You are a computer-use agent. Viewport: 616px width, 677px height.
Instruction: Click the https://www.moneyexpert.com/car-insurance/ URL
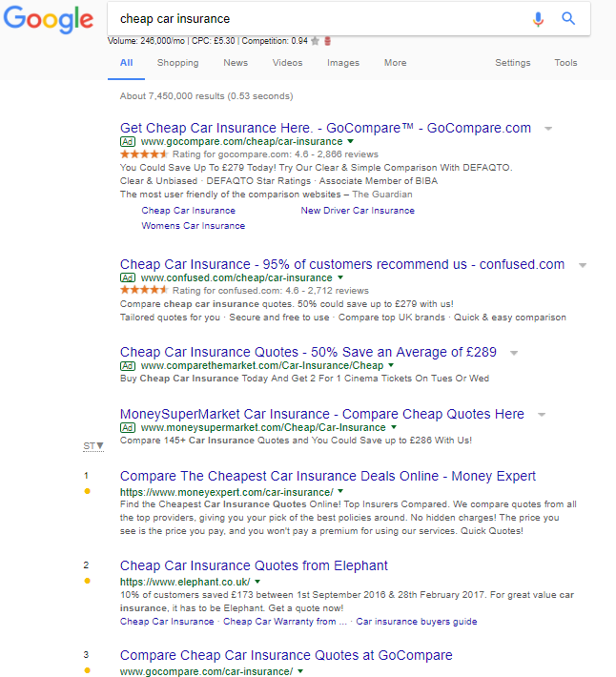(227, 492)
